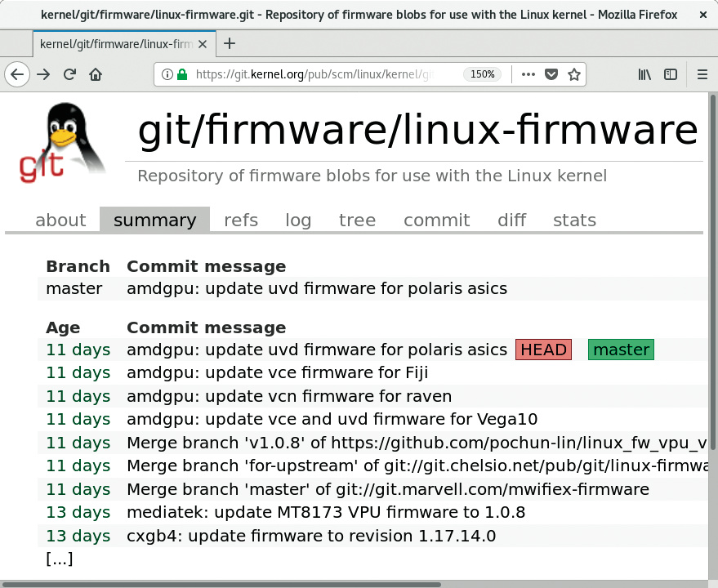
Task: Open the Firefox home page
Action: (x=96, y=74)
